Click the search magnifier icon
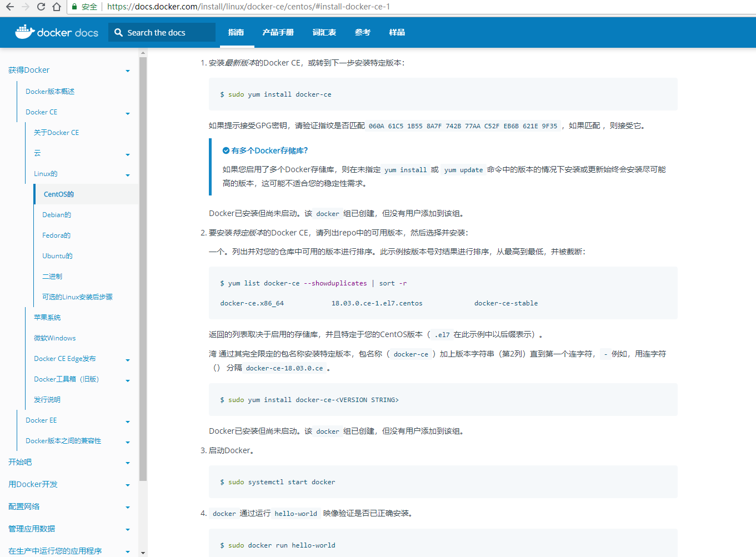The image size is (756, 557). point(118,33)
